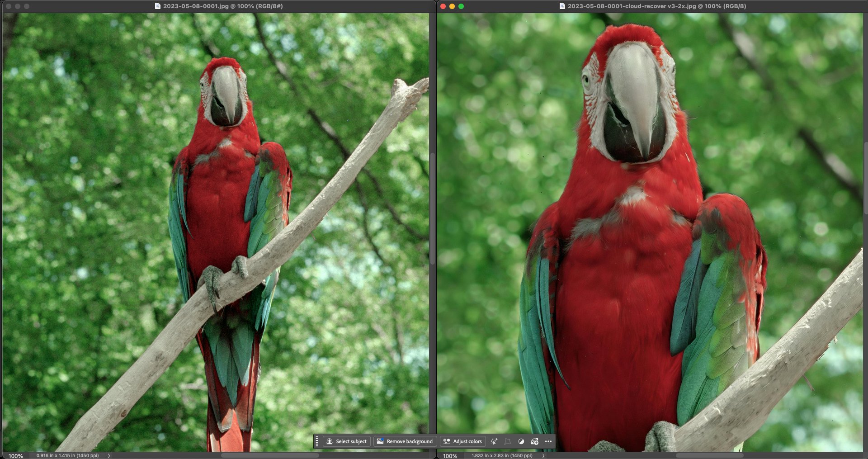Expand right window status bar info arrow
The width and height of the screenshot is (868, 459).
pos(543,455)
